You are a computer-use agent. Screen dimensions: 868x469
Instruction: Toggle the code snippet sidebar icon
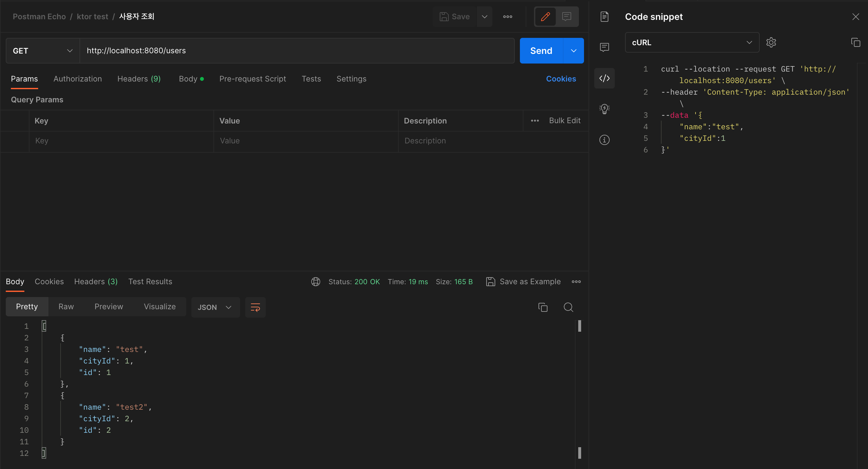[x=605, y=78]
